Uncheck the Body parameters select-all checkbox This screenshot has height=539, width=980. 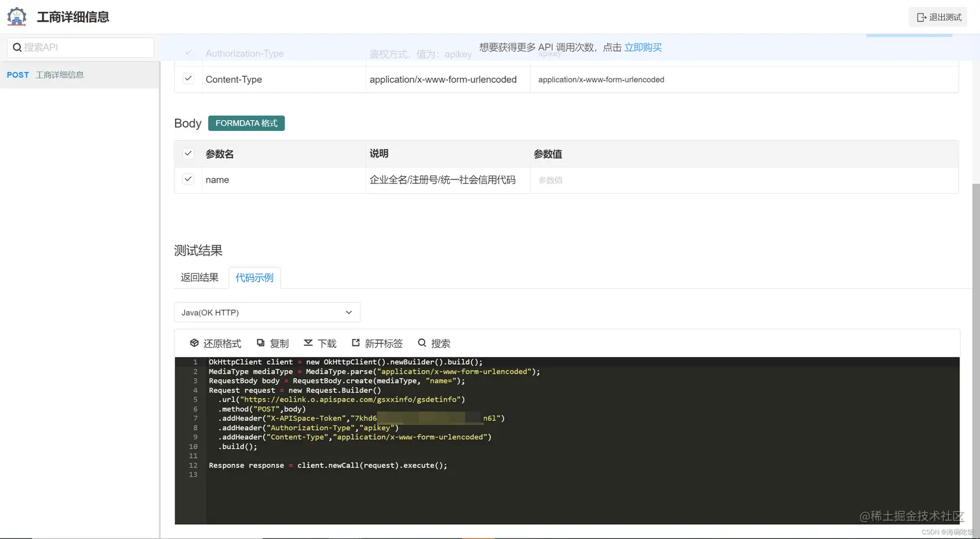click(x=188, y=154)
